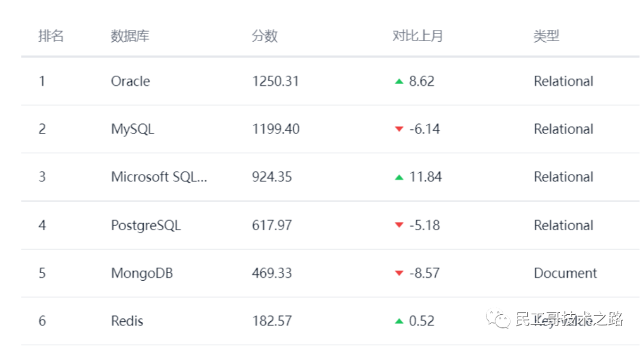Sort by the 数据库 column header
This screenshot has width=644, height=347.
click(x=130, y=36)
